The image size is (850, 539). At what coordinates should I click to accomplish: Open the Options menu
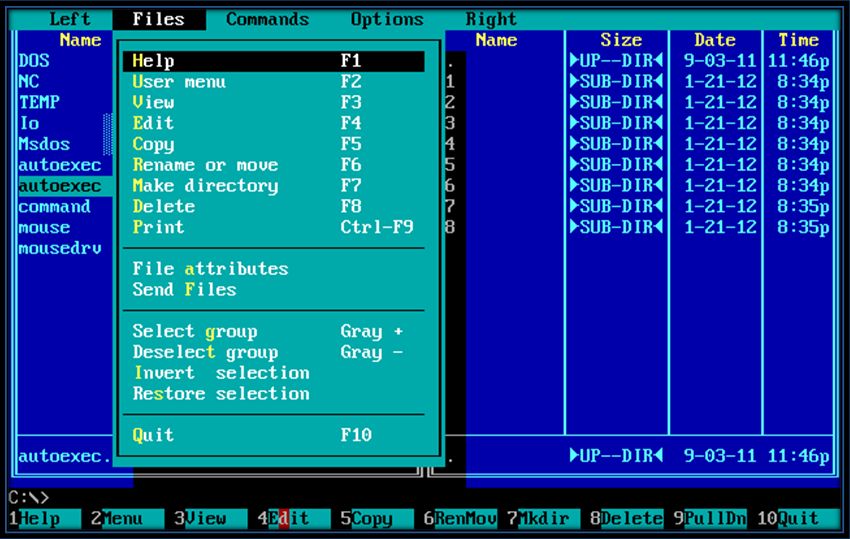(x=387, y=19)
